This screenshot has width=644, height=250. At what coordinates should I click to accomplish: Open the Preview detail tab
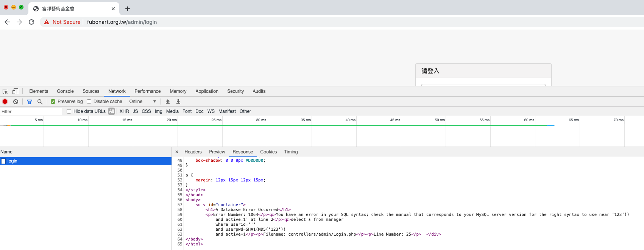click(217, 152)
